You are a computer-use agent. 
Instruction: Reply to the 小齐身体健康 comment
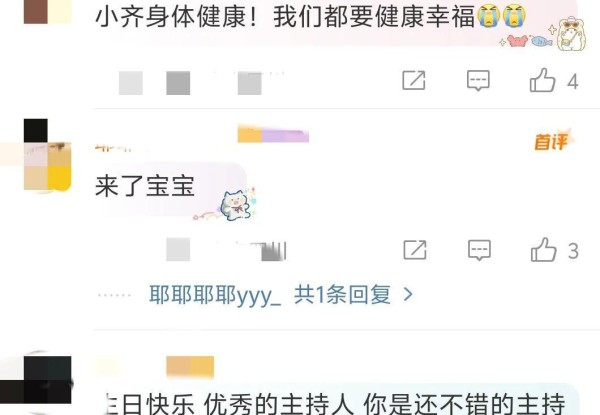tap(478, 80)
